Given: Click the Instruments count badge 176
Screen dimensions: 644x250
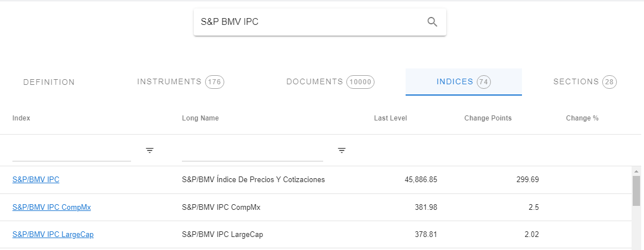Looking at the screenshot, I should pos(215,82).
